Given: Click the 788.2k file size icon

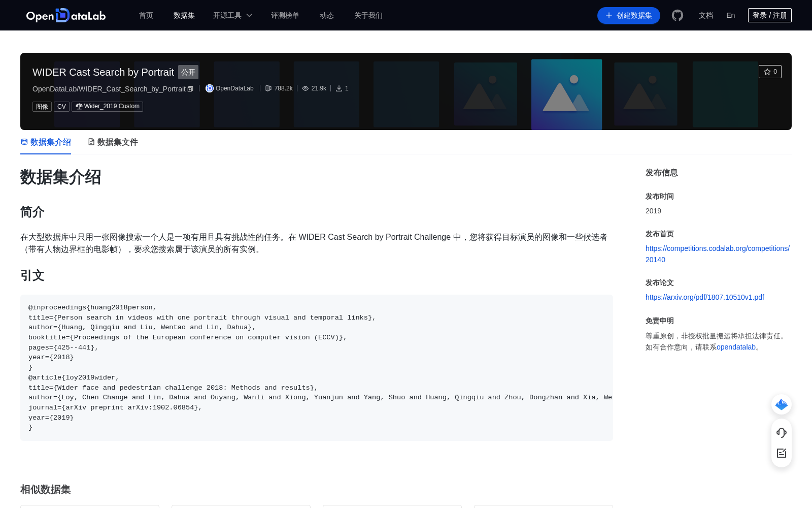Looking at the screenshot, I should [x=268, y=88].
